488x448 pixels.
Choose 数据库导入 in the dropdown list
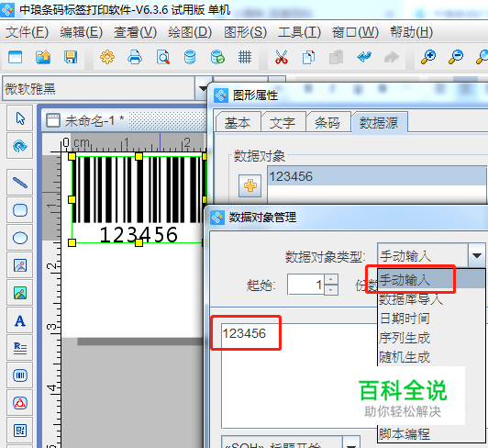431,299
